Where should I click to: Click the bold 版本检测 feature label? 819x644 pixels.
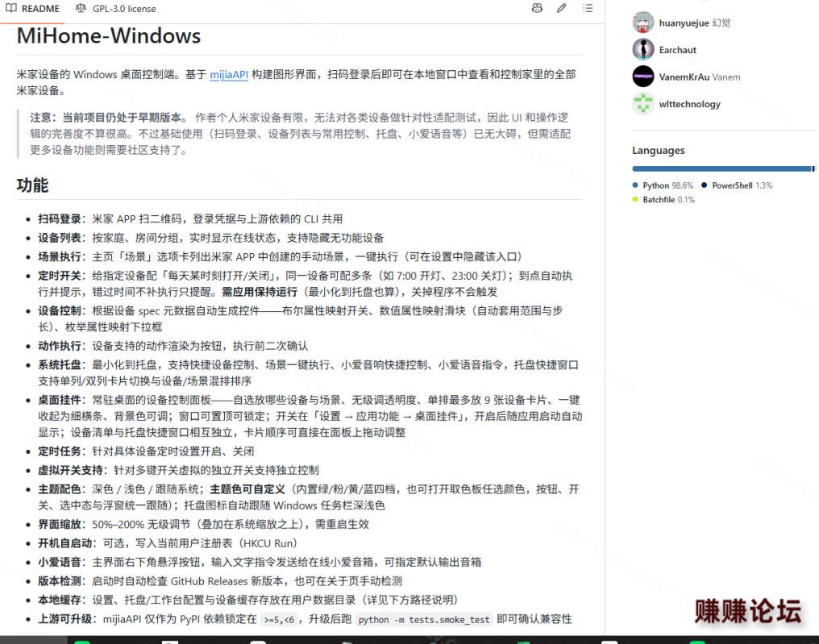click(60, 581)
